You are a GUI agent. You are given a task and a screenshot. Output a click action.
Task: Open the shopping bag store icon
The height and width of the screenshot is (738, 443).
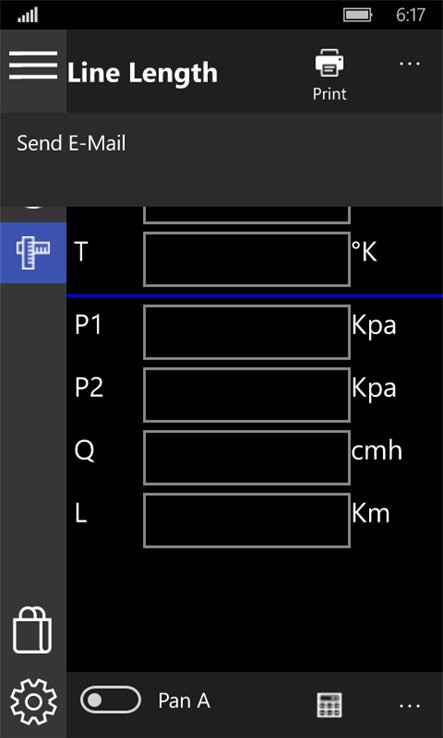(x=32, y=630)
